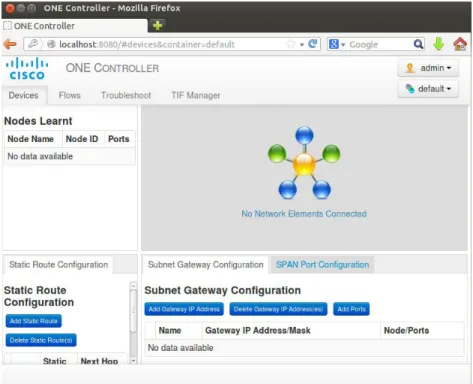Image resolution: width=473 pixels, height=384 pixels.
Task: Click the network topology star graphic
Action: coord(304,163)
